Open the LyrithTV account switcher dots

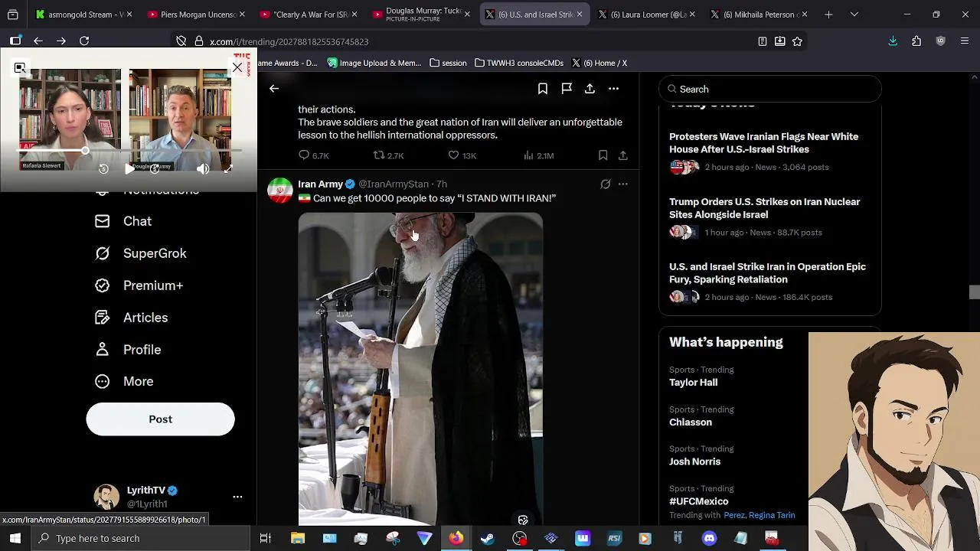point(237,497)
